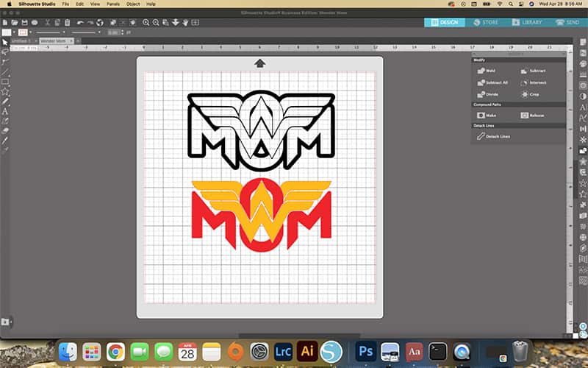
Task: Open the SEND tab
Action: [x=567, y=23]
